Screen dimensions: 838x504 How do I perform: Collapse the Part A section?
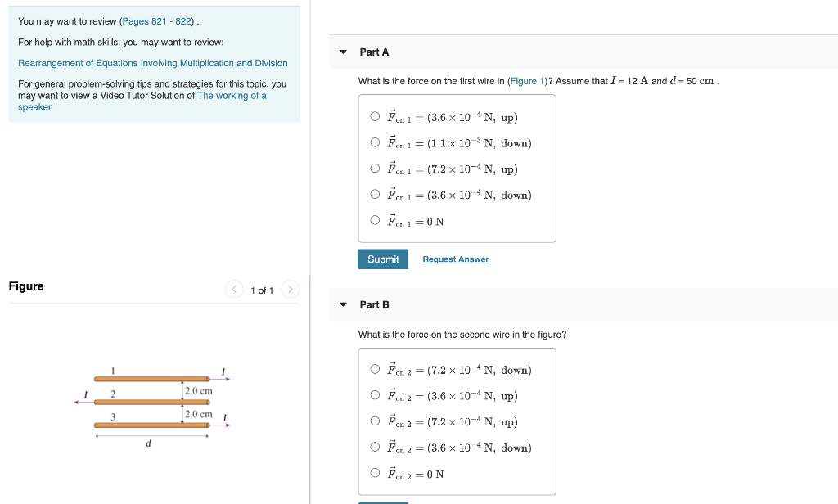click(x=342, y=52)
